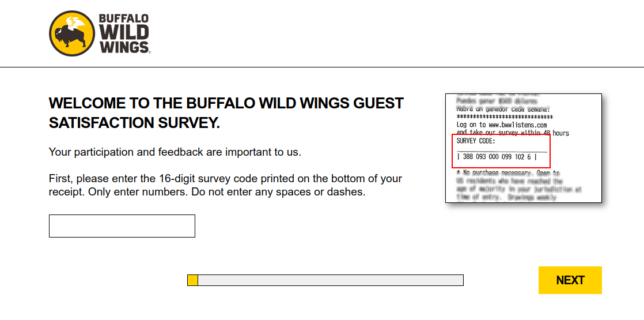Click the empty gray progress bar track
Image resolution: width=644 pixels, height=320 pixels.
(330, 280)
